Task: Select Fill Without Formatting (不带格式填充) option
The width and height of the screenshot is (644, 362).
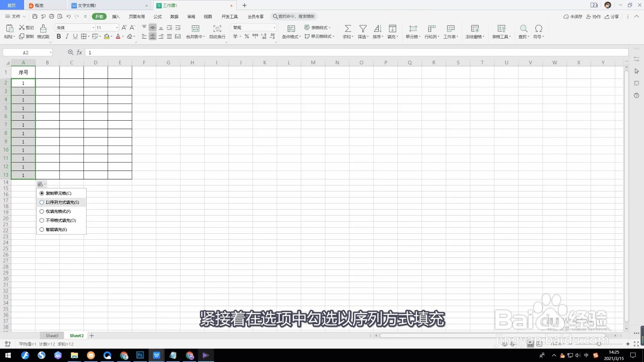Action: [x=61, y=220]
